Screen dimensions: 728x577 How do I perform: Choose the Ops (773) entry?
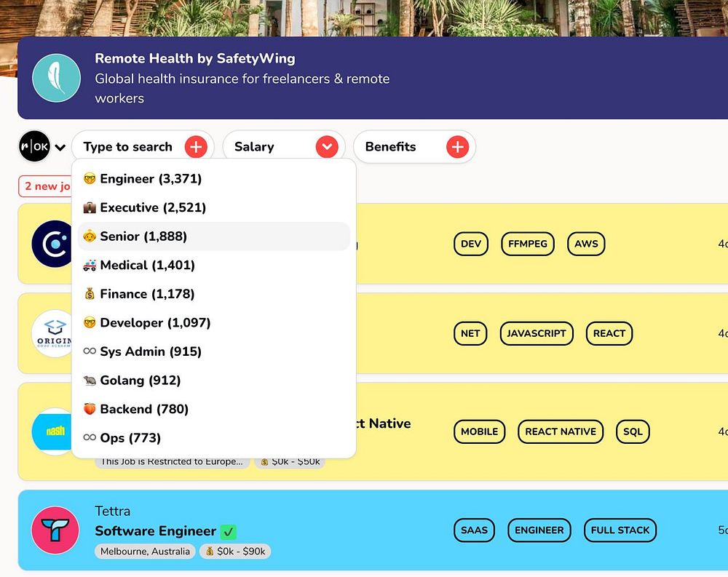point(213,438)
